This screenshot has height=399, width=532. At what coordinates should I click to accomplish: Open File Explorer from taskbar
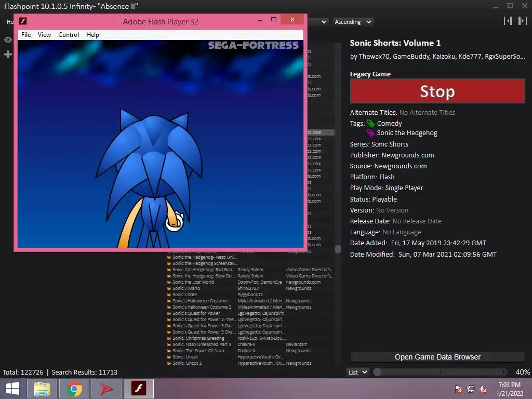(x=42, y=389)
